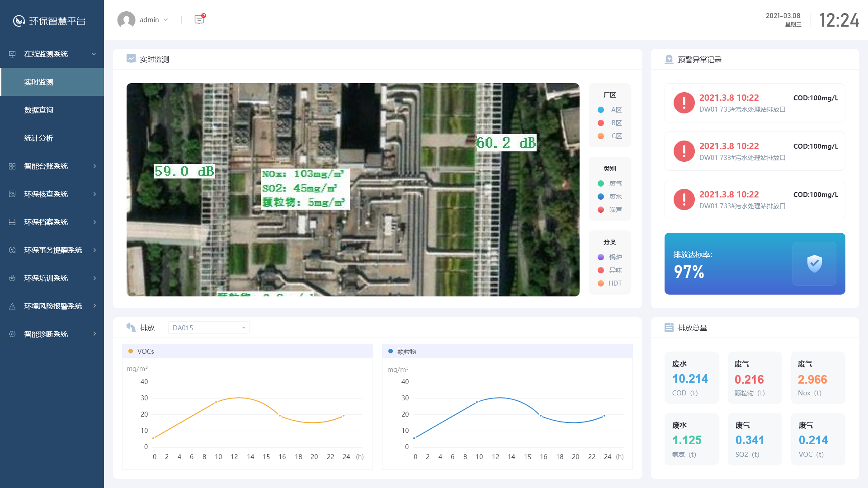Click the 废气 SO2 0.341 card
Viewport: 868px width, 488px height.
click(x=755, y=439)
